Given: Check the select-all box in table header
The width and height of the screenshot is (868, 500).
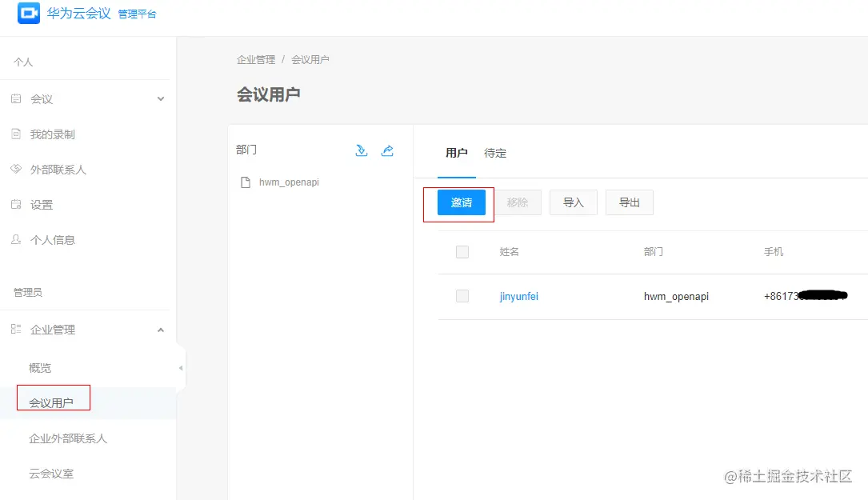Looking at the screenshot, I should coord(462,252).
